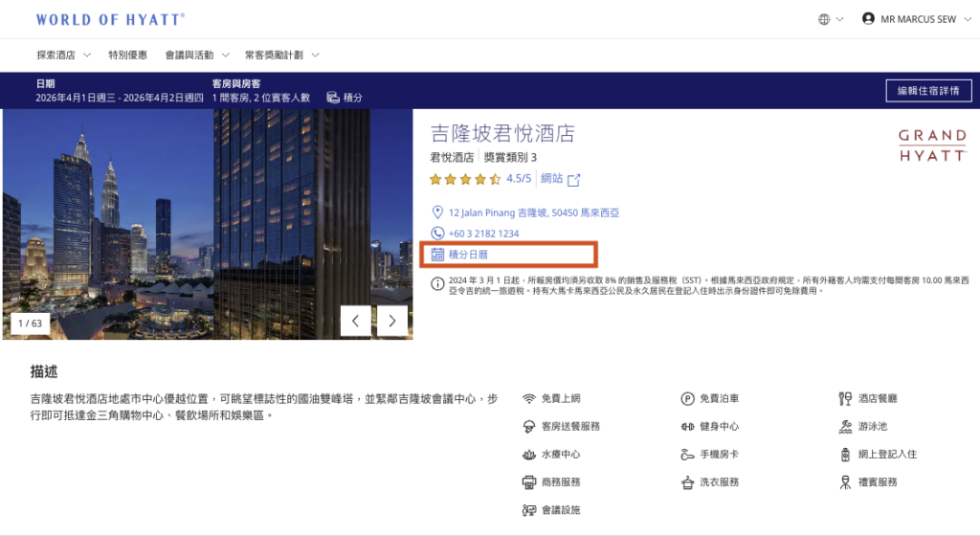The height and width of the screenshot is (536, 980).
Task: Click the 健身中心 dumbbell icon
Action: 687,427
